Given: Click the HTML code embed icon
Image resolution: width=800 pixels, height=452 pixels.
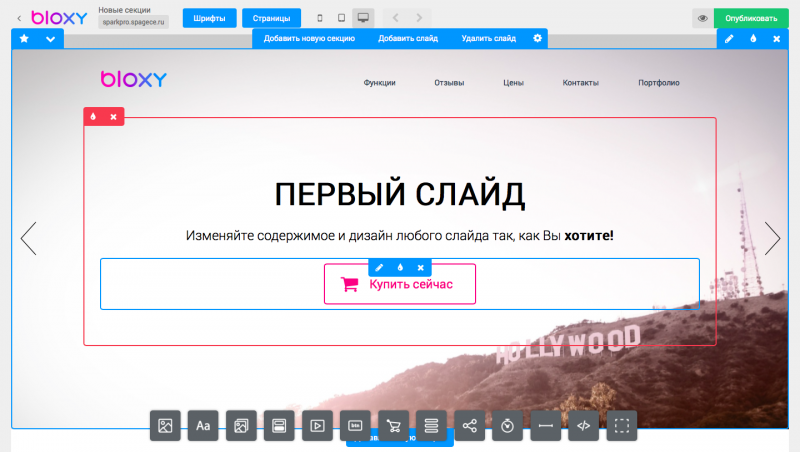Looking at the screenshot, I should (584, 425).
